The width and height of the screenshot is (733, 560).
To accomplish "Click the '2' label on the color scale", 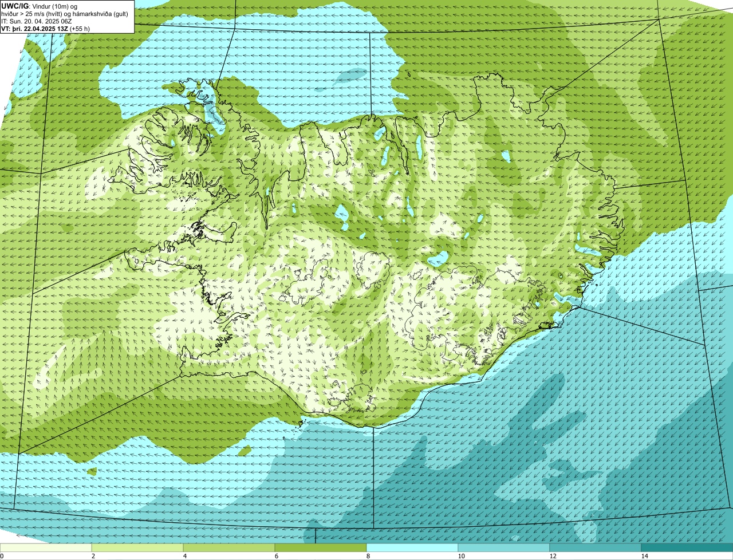I will point(93,556).
